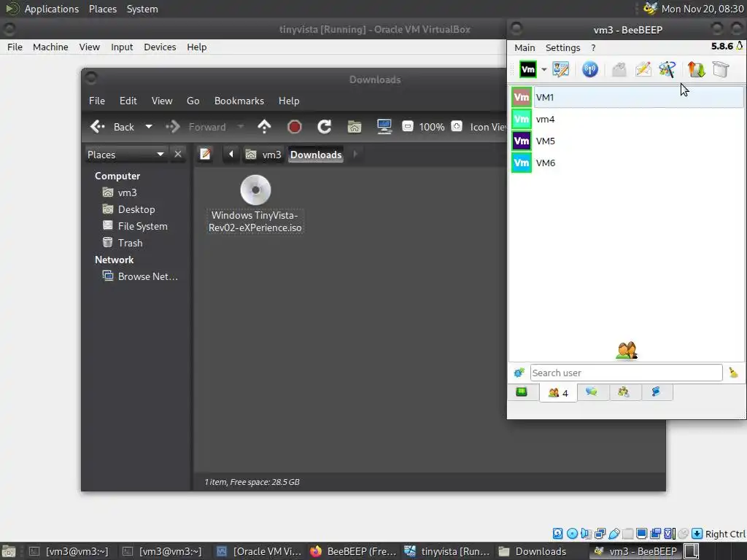Image resolution: width=747 pixels, height=560 pixels.
Task: Click the greyed-out folder icon in BeeBEEP toolbar
Action: [619, 69]
